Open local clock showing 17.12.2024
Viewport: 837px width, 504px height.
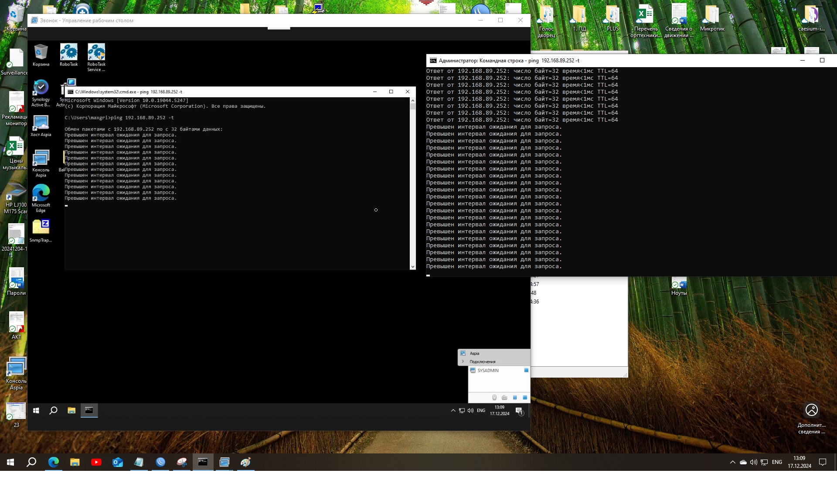click(800, 462)
